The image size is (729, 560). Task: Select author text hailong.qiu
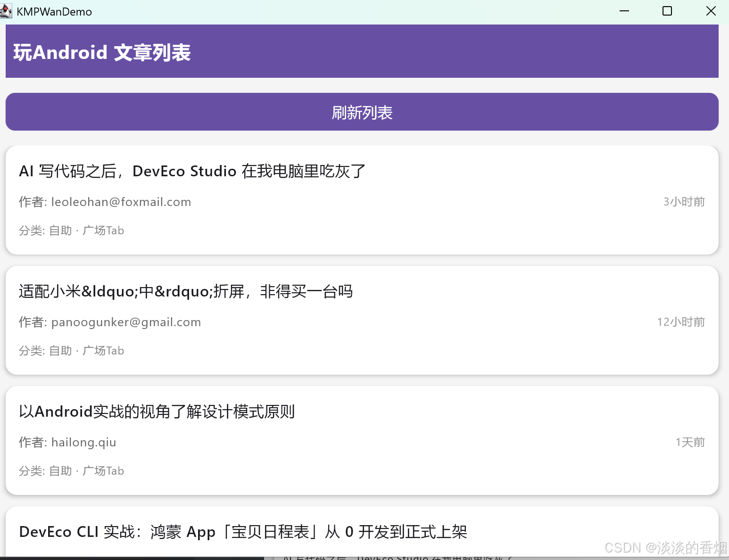pyautogui.click(x=83, y=442)
